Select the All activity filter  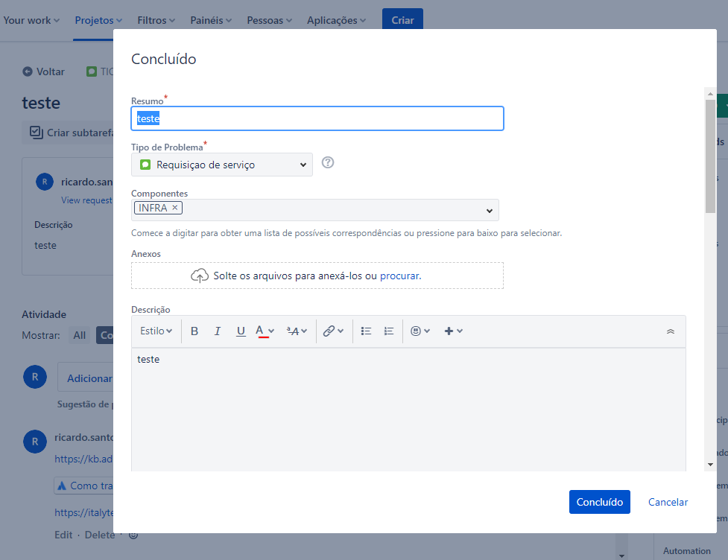tap(80, 335)
